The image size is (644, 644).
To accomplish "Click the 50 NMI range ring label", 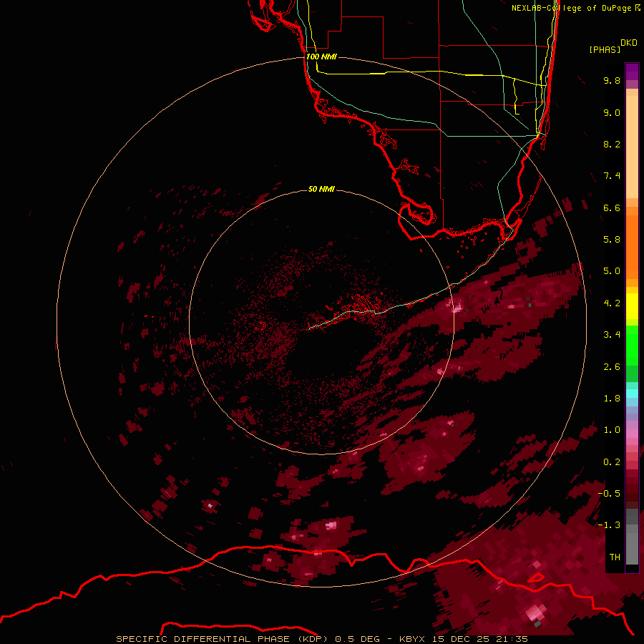I will pos(321,189).
